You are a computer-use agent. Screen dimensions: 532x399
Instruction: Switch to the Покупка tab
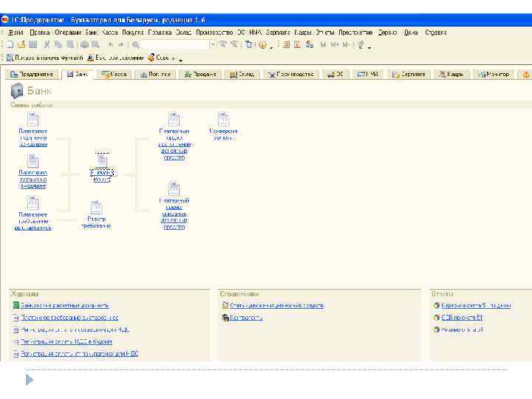tap(155, 75)
